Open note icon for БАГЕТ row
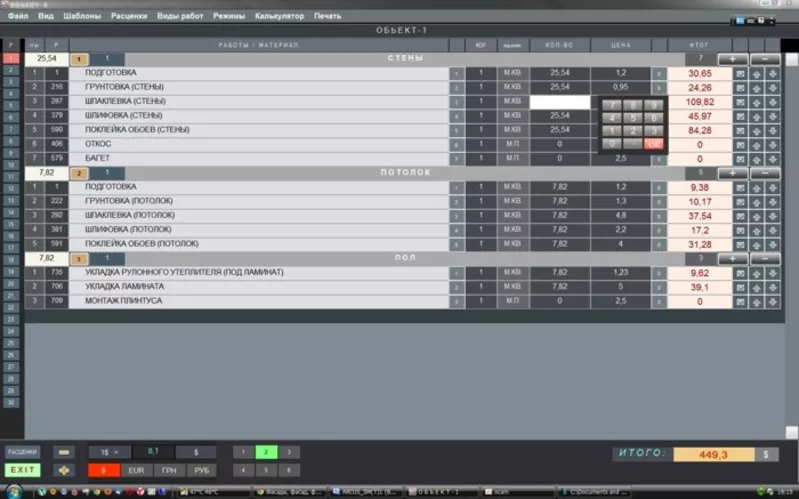The image size is (799, 499). point(740,159)
